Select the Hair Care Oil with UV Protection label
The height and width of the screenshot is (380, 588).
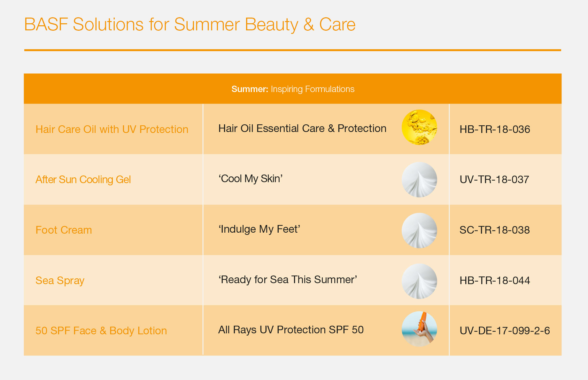coord(112,129)
